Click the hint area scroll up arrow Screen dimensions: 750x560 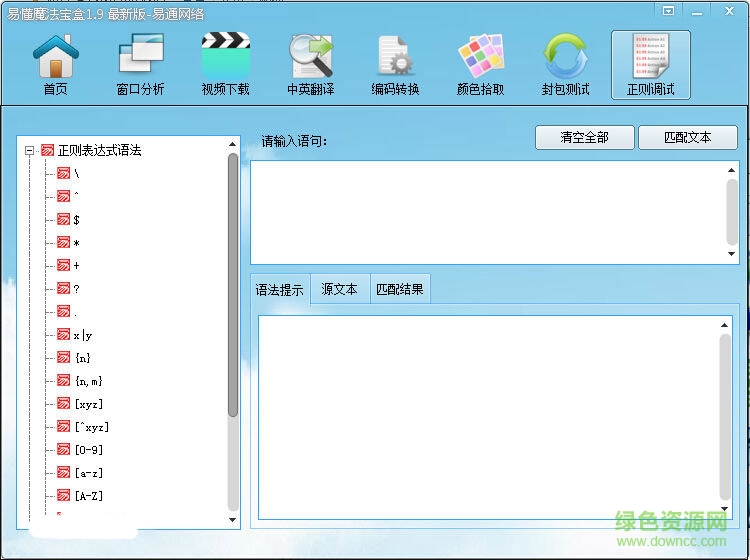point(725,325)
